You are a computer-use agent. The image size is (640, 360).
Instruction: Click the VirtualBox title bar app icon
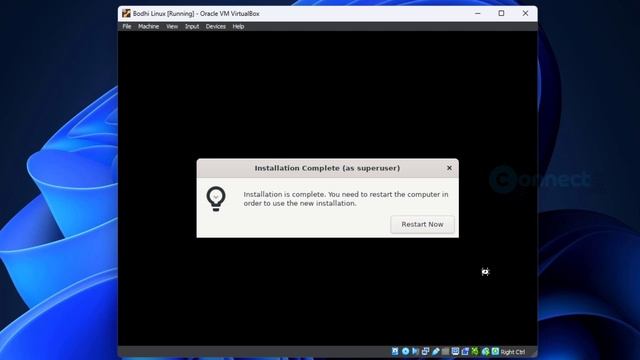[126, 13]
